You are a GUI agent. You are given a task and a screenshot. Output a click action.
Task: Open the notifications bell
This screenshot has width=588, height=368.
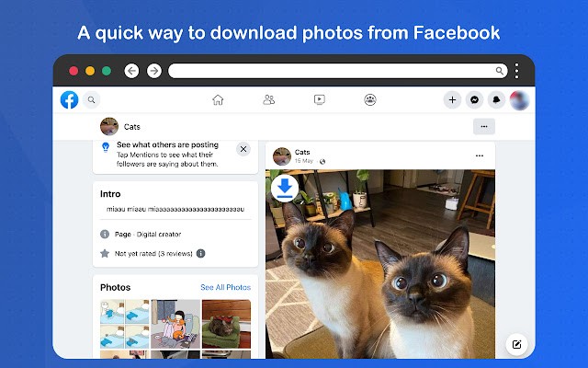[497, 100]
